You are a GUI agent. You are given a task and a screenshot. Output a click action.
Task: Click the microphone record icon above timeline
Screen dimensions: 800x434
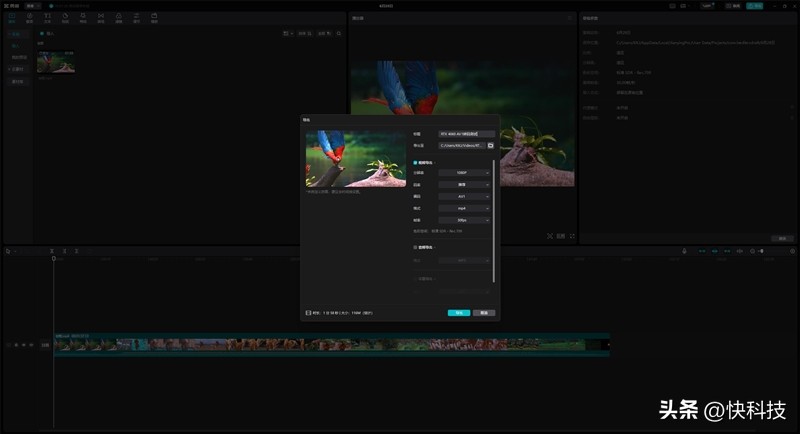[684, 251]
